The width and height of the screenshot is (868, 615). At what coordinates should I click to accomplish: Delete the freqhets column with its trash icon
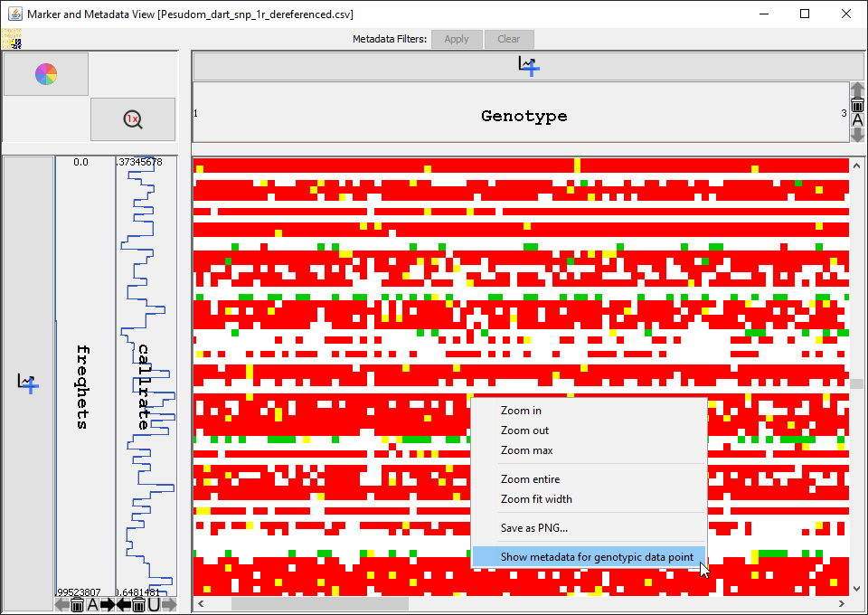click(78, 604)
